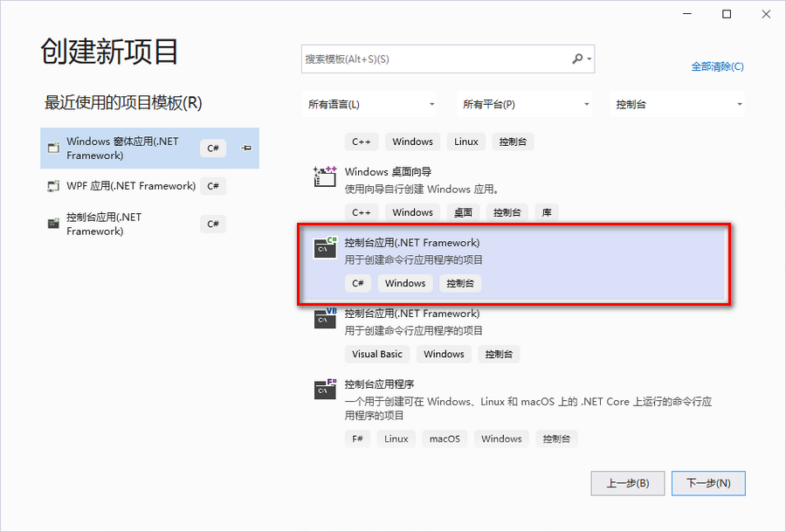The height and width of the screenshot is (532, 786).
Task: Click the macOS tag
Action: (x=445, y=439)
